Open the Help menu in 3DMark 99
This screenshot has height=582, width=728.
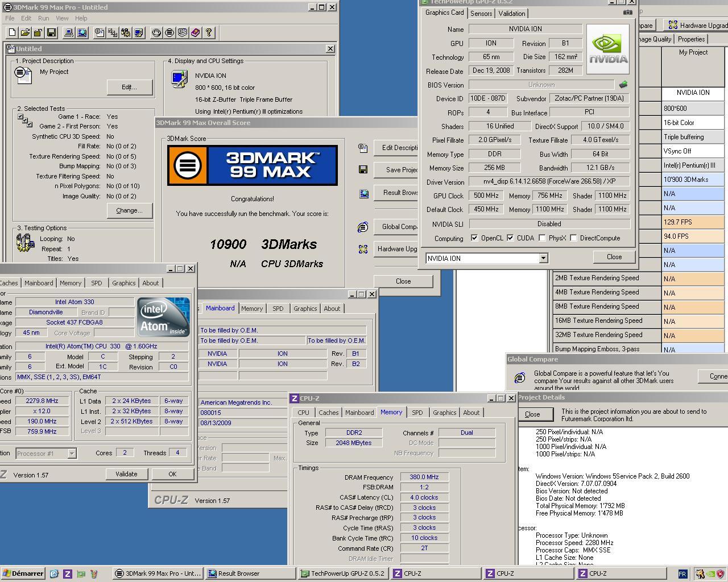81,18
